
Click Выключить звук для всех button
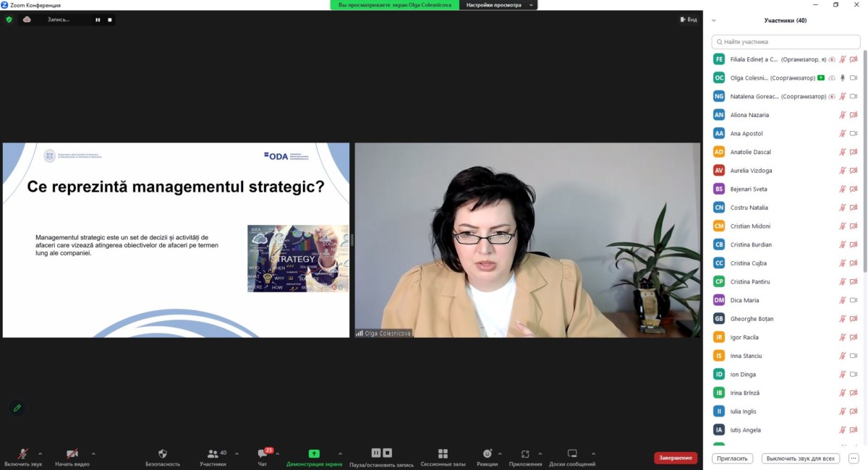click(x=801, y=458)
